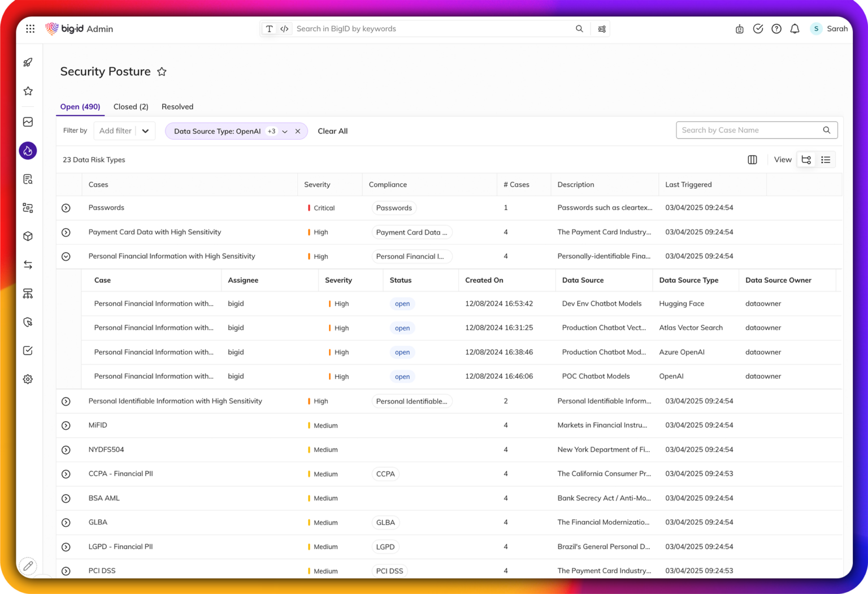
Task: Click the rocket icon in sidebar
Action: 28,62
